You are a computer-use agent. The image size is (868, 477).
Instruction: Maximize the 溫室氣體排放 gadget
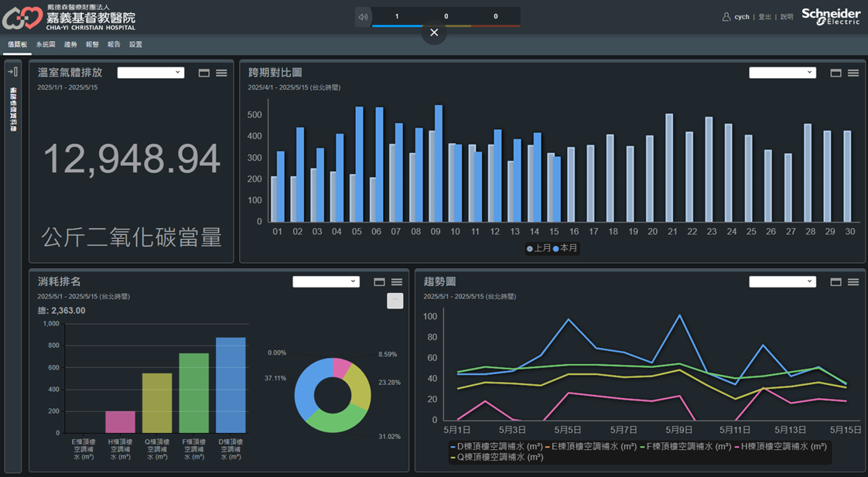(204, 73)
